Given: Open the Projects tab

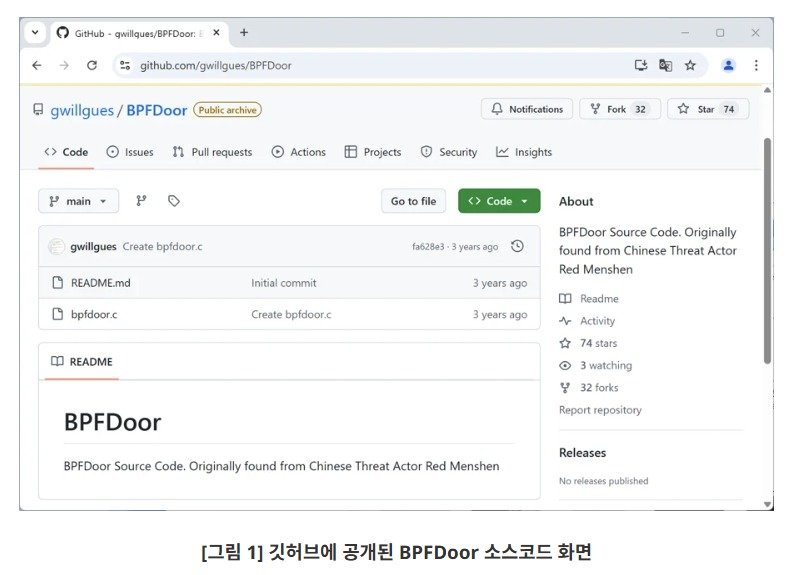Looking at the screenshot, I should pos(373,152).
